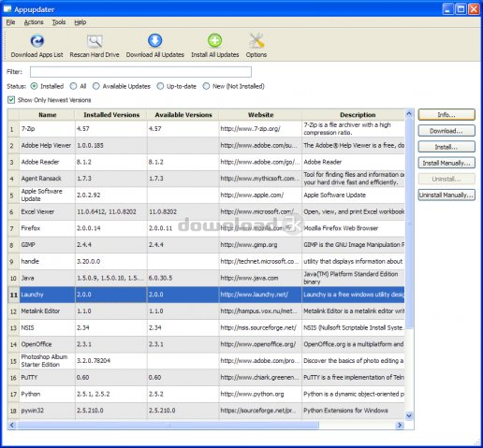Click the table's scroll up arrow
Viewport: 483px width, 448px height.
tap(409, 114)
